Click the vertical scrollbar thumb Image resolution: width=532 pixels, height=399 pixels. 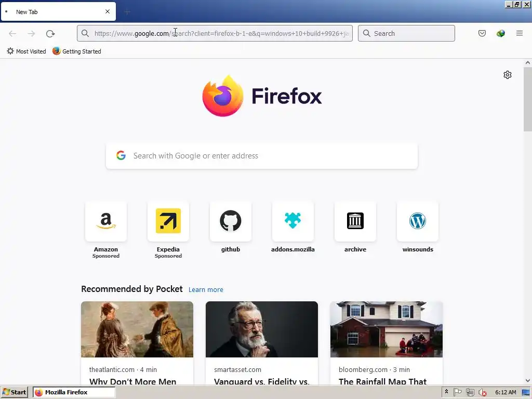[528, 99]
